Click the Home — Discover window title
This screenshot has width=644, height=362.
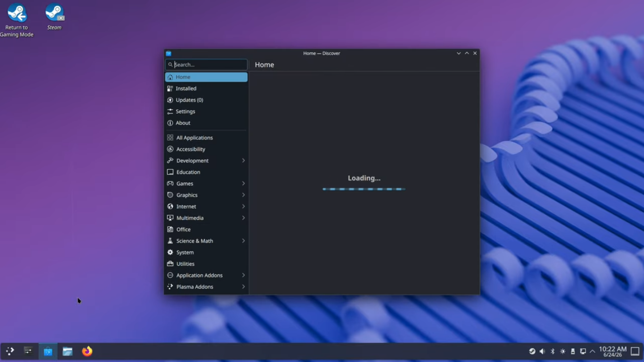(x=322, y=53)
